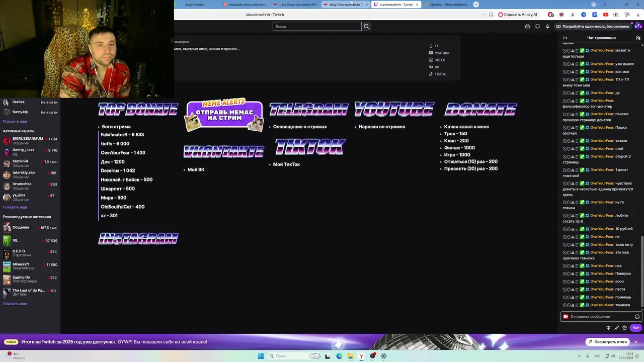Click the emote picker smiley in chat input
Viewport: 644px width, 362px height.
(637, 317)
